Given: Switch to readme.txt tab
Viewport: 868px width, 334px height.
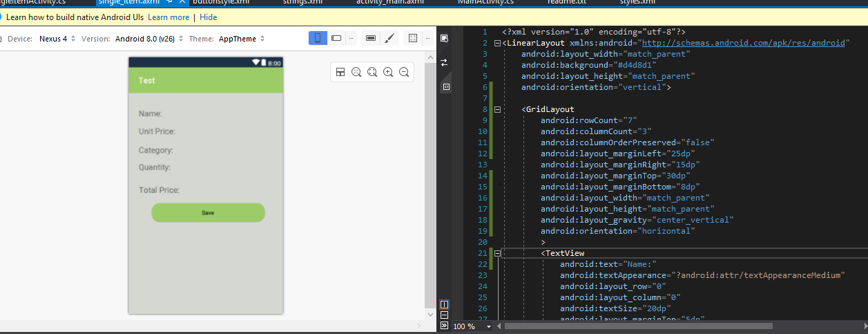Looking at the screenshot, I should [566, 2].
